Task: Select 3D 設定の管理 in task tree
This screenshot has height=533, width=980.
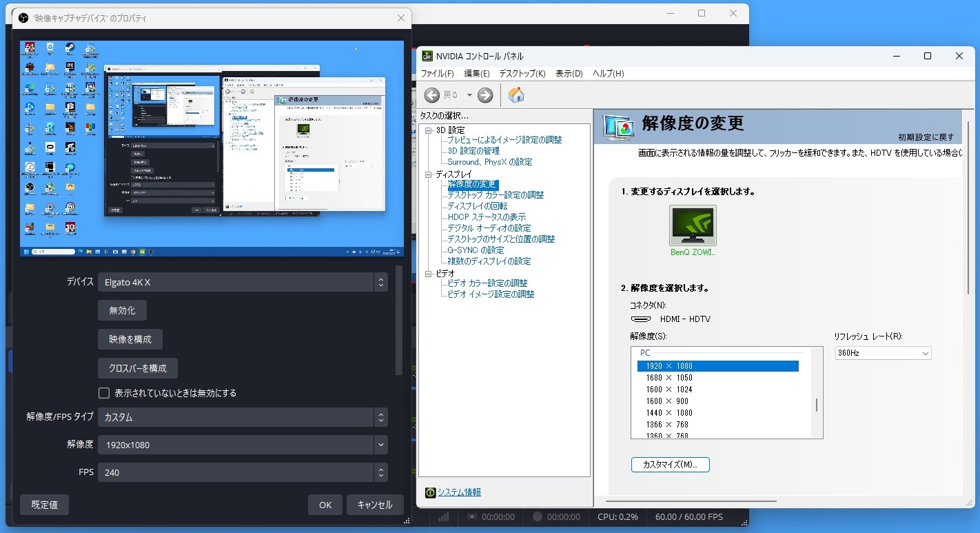Action: tap(473, 151)
